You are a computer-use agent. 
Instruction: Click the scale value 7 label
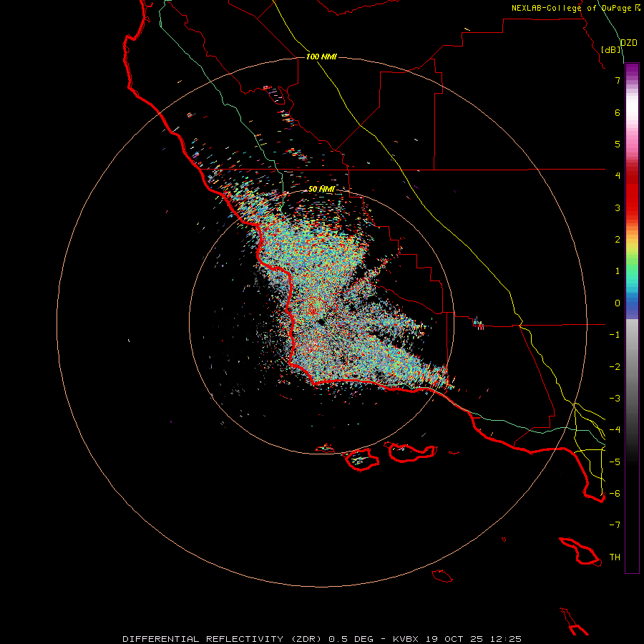[618, 80]
